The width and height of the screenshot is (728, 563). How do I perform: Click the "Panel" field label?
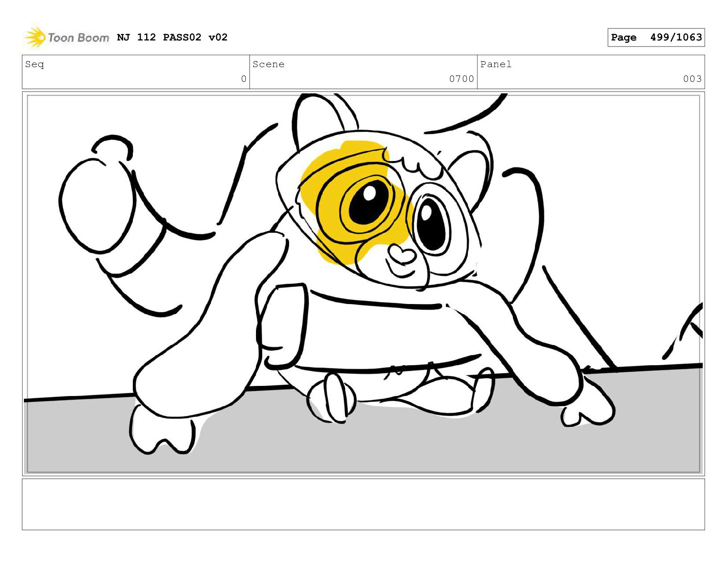[x=496, y=64]
